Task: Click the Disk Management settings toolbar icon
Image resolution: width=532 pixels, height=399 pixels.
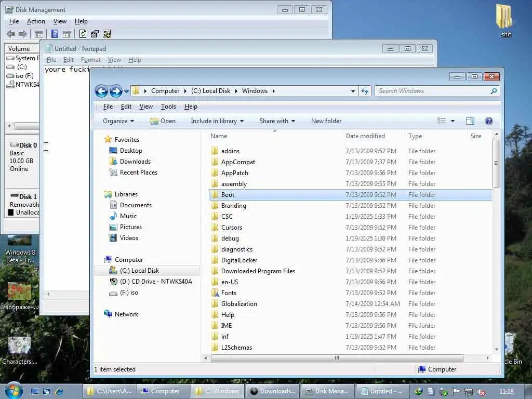Action: pos(107,34)
